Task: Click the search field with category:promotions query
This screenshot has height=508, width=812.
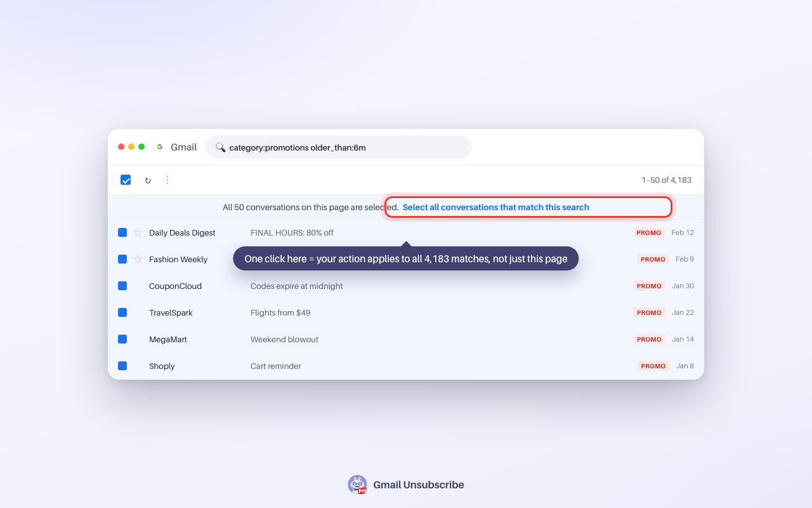Action: (339, 147)
